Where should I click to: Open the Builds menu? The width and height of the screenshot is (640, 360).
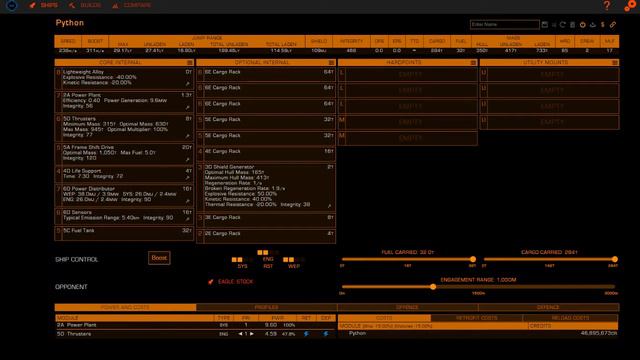pyautogui.click(x=85, y=5)
